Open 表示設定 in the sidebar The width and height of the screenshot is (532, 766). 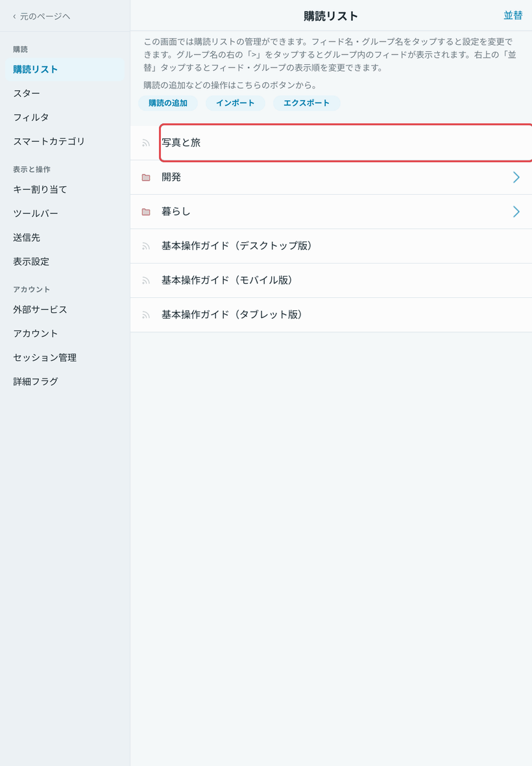[65, 262]
